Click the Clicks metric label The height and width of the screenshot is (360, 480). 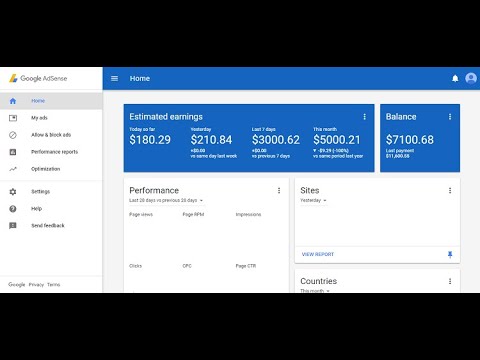click(x=135, y=266)
